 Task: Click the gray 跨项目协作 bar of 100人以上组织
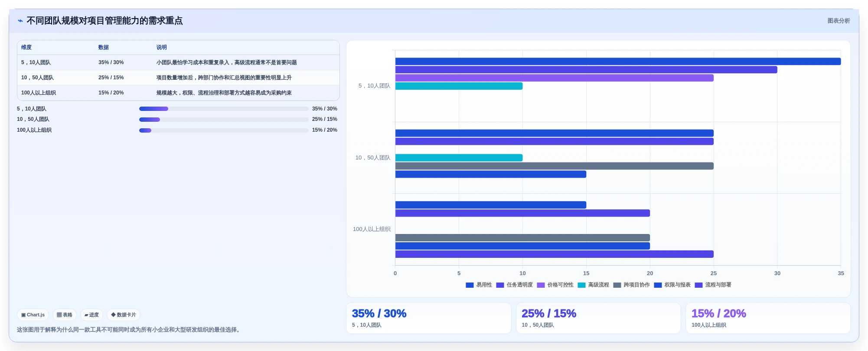pyautogui.click(x=522, y=238)
